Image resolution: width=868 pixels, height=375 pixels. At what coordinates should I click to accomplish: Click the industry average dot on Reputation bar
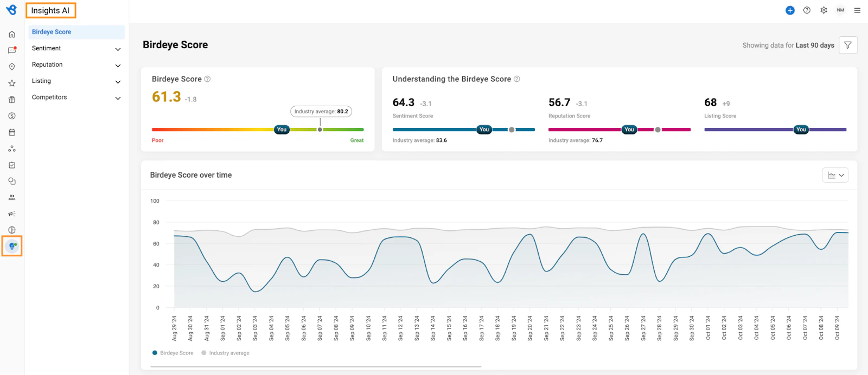(x=658, y=130)
